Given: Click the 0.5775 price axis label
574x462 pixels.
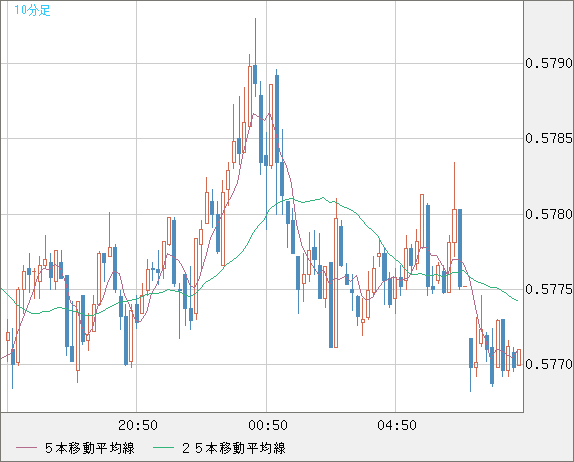Looking at the screenshot, I should [549, 289].
